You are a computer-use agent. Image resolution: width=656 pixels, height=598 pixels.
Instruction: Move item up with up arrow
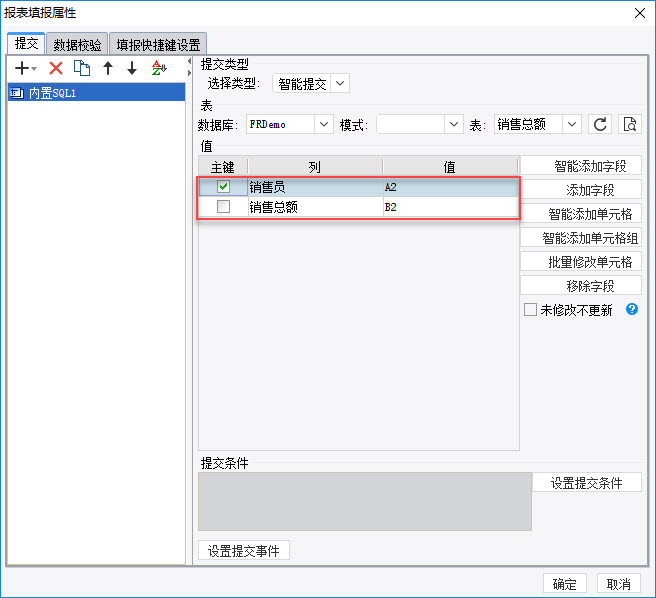point(108,68)
